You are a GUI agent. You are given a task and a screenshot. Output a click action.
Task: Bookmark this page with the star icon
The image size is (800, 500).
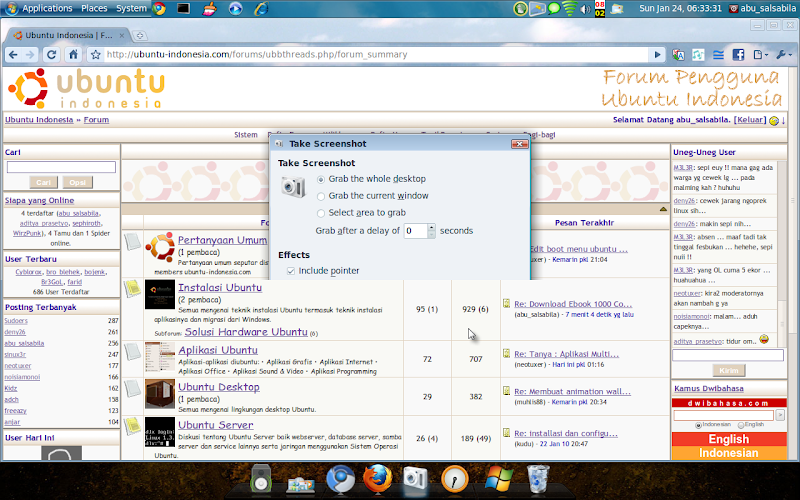click(x=95, y=55)
